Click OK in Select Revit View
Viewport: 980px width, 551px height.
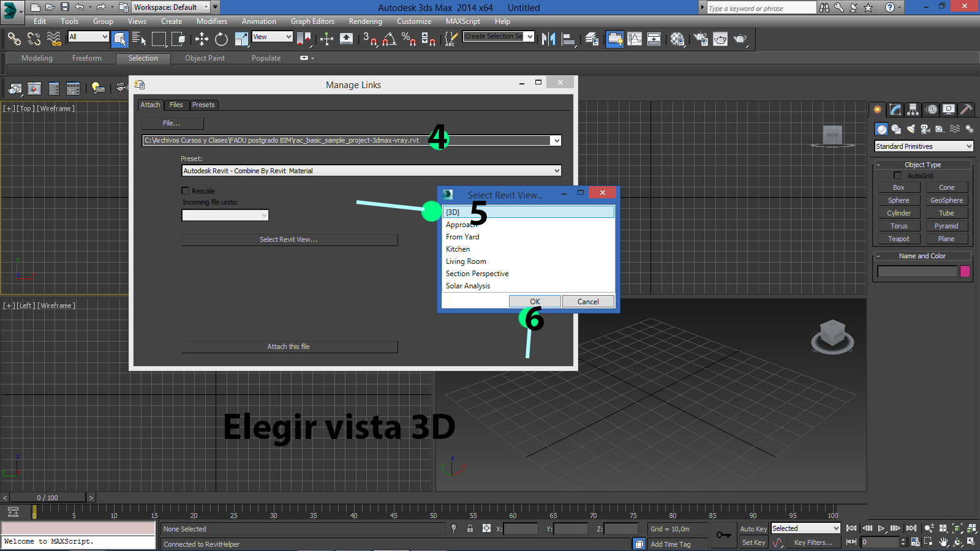click(x=535, y=301)
